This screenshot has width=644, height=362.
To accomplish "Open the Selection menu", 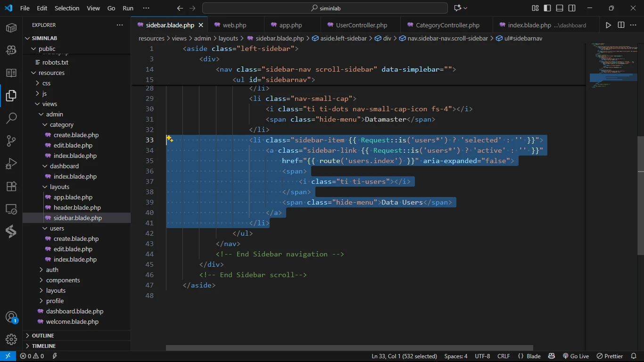I will click(67, 8).
